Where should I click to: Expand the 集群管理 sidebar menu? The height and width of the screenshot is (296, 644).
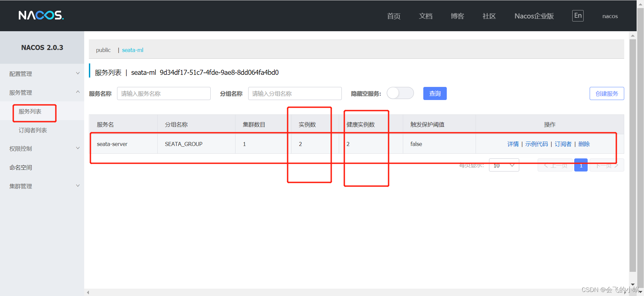[x=42, y=186]
